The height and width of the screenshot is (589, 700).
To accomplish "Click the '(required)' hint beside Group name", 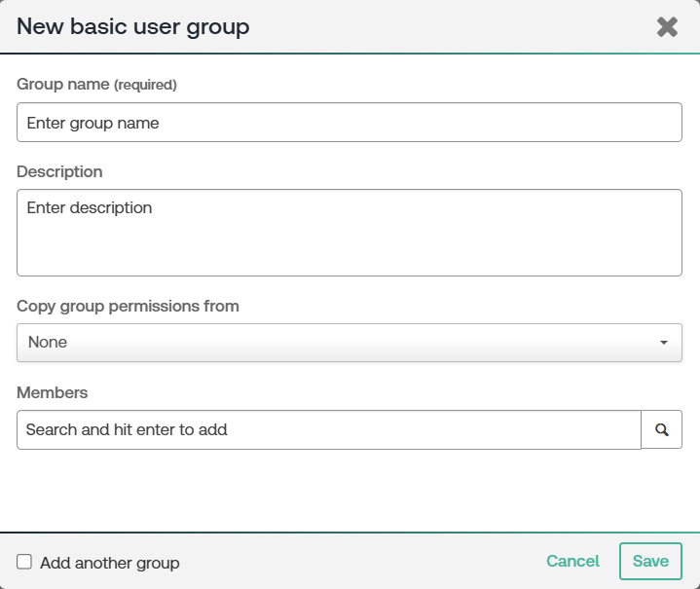I will 145,86.
